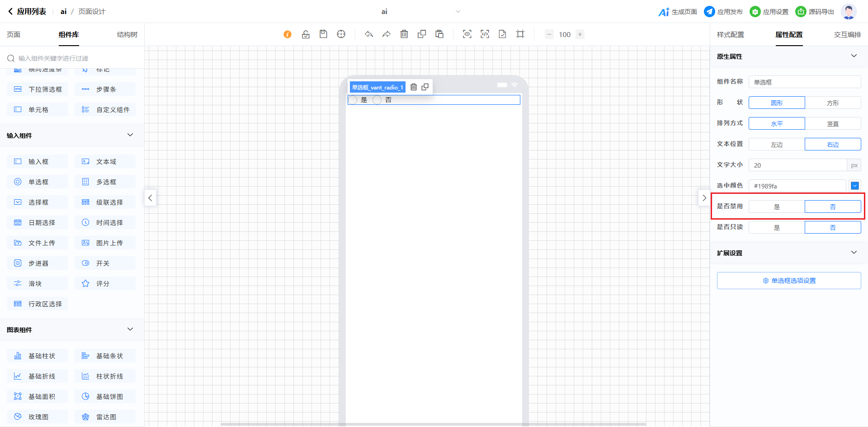
Task: Click the save icon in the toolbar
Action: click(323, 34)
